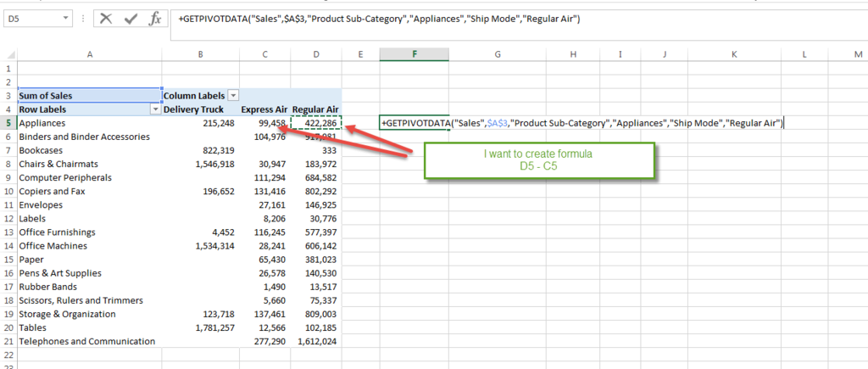Select column B header
The height and width of the screenshot is (369, 868).
(x=200, y=53)
